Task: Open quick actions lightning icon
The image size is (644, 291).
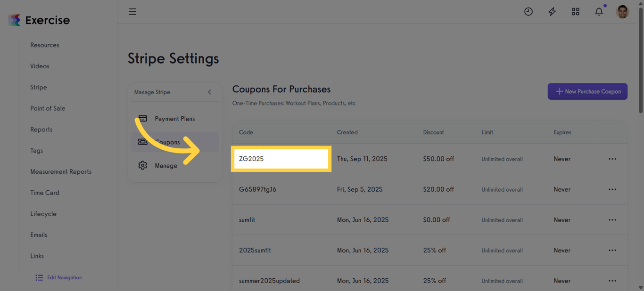Action: click(552, 11)
